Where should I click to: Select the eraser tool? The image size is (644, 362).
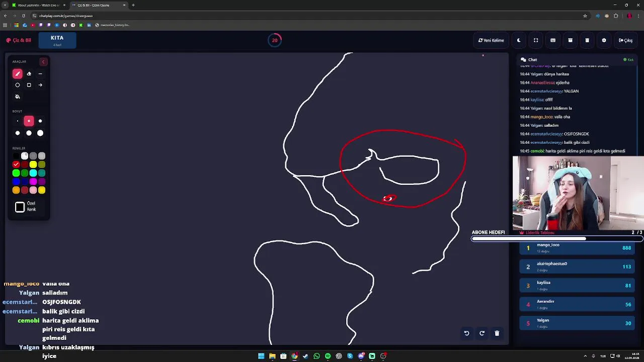coord(29,74)
